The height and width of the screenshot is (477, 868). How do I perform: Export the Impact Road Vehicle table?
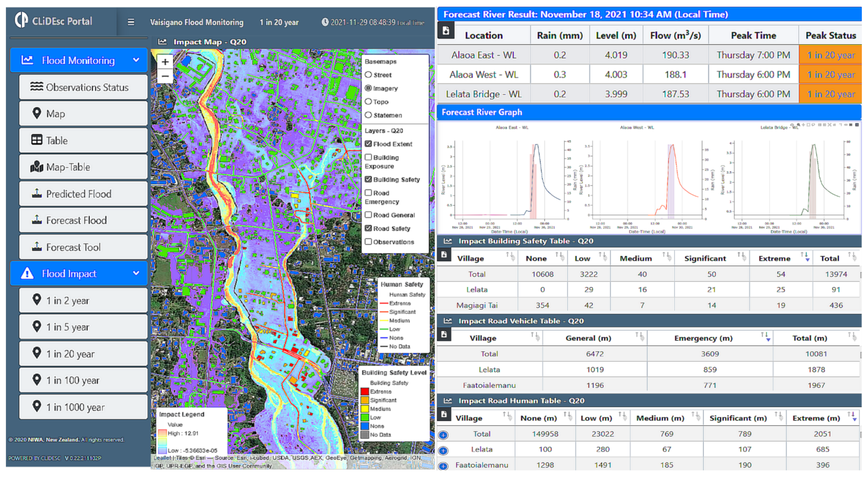[444, 334]
